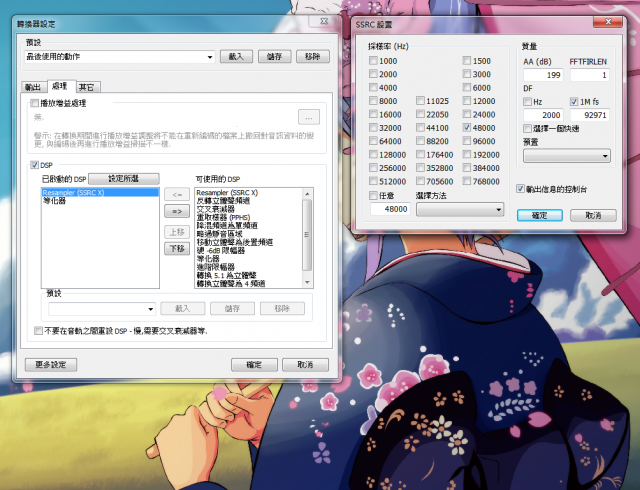This screenshot has height=490, width=640.
Task: Enable the 播放增益處理 checkbox
Action: click(x=35, y=103)
